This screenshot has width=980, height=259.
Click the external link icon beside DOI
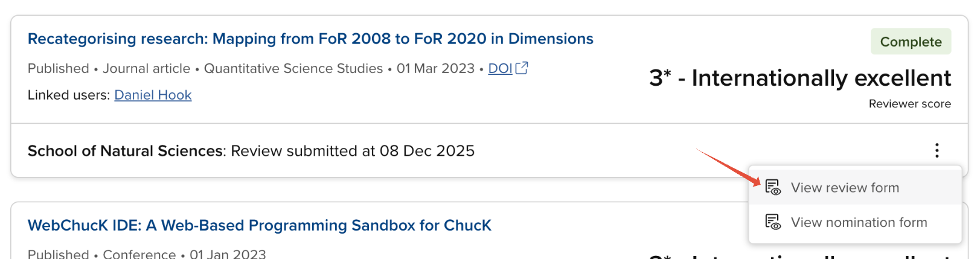(x=522, y=68)
